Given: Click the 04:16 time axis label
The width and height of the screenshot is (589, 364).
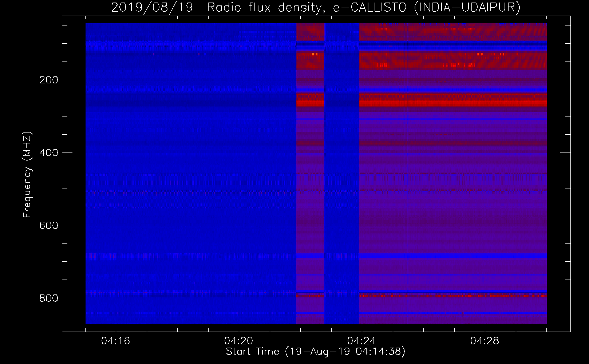Looking at the screenshot, I should (116, 341).
